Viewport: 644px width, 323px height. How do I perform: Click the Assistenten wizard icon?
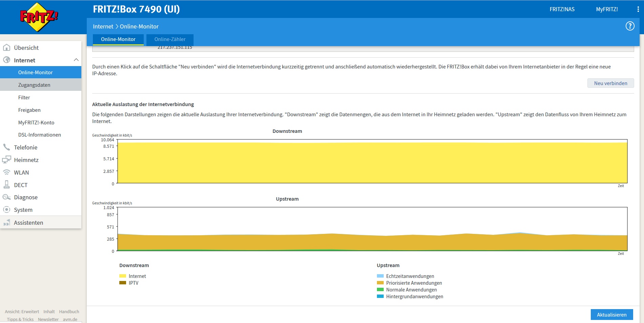6,222
